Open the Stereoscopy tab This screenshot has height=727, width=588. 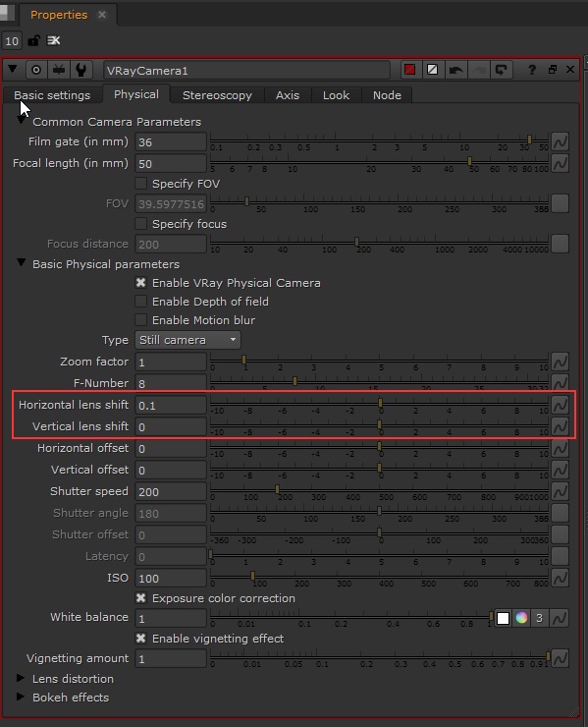217,95
